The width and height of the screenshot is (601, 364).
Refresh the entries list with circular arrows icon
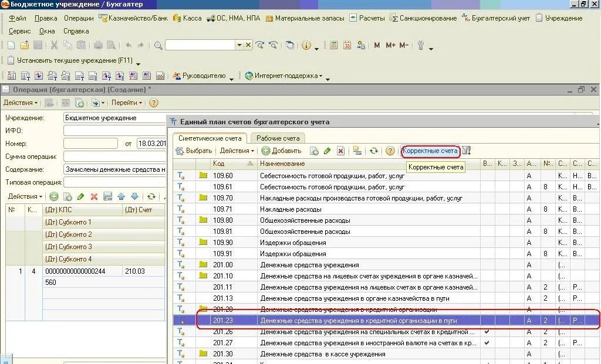(x=151, y=196)
